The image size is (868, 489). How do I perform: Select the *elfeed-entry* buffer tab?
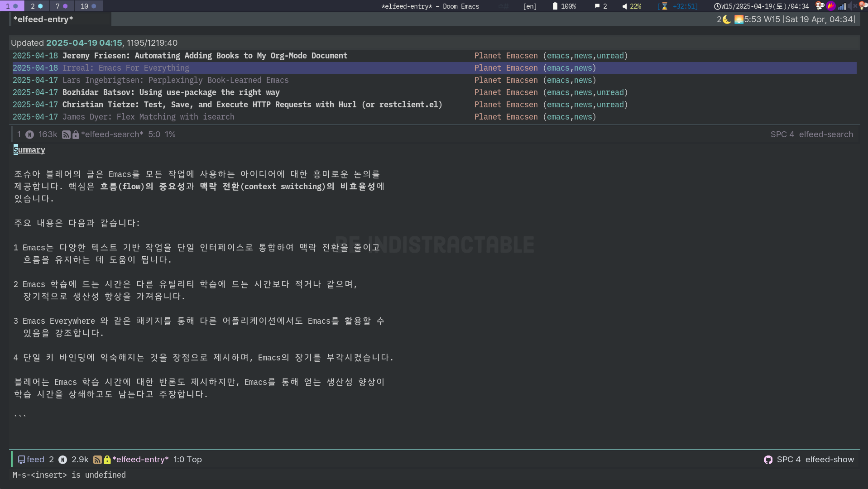tap(43, 19)
